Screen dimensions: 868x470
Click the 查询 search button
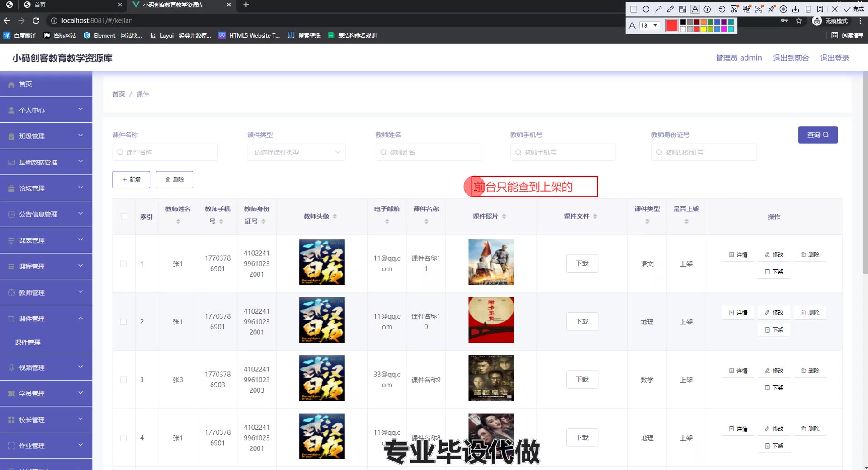pyautogui.click(x=818, y=135)
